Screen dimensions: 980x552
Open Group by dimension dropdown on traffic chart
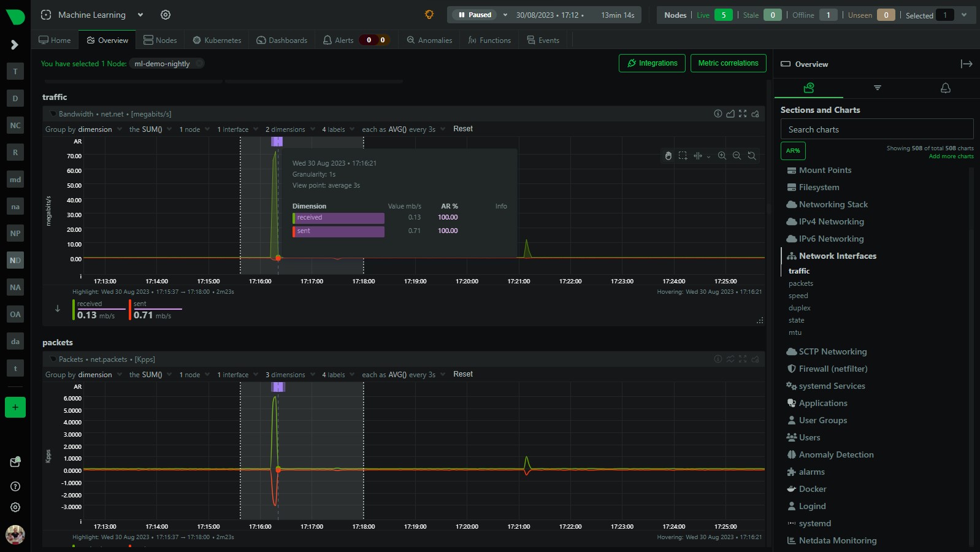(x=83, y=129)
